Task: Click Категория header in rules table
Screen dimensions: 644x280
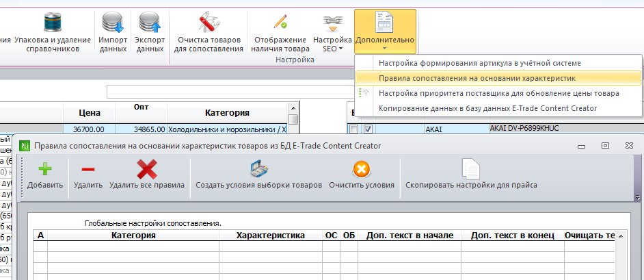Action: (x=133, y=236)
